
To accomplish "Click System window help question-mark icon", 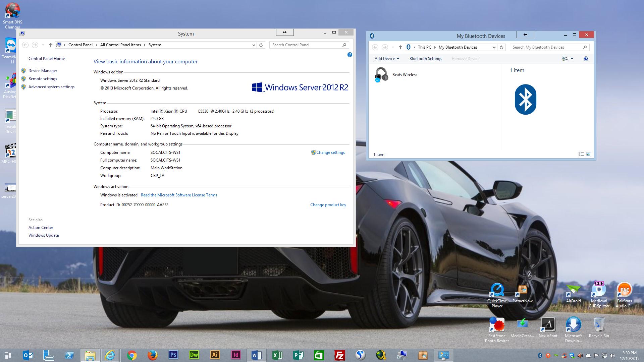I will 350,55.
